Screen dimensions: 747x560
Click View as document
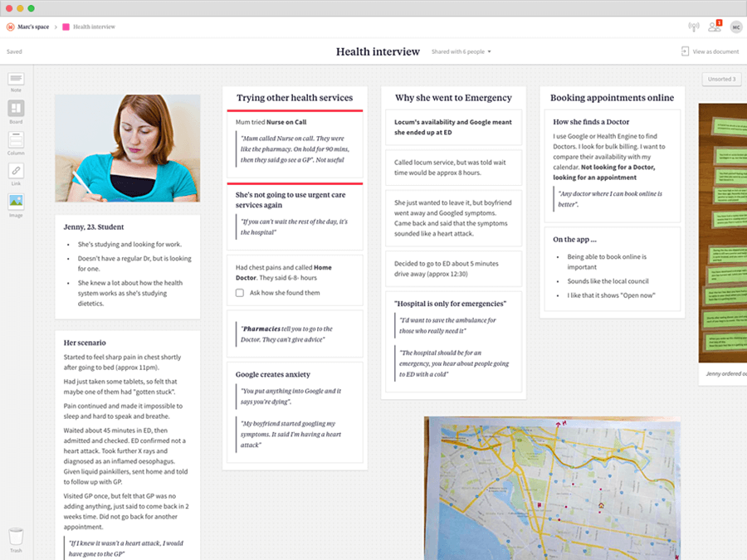click(x=710, y=51)
